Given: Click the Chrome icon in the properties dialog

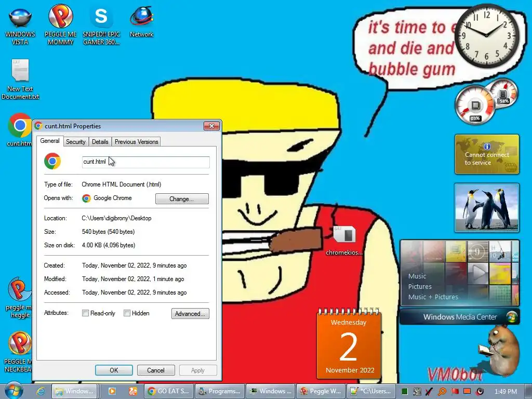Looking at the screenshot, I should pos(52,161).
